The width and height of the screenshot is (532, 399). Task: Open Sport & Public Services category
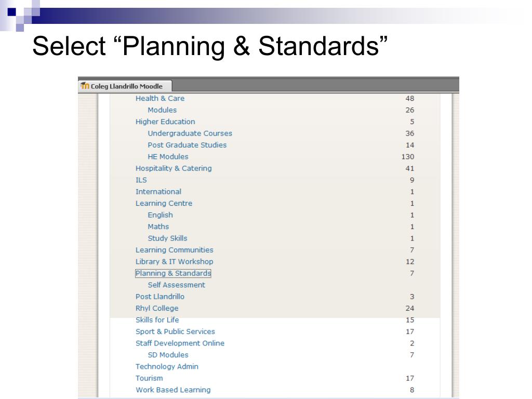(175, 331)
